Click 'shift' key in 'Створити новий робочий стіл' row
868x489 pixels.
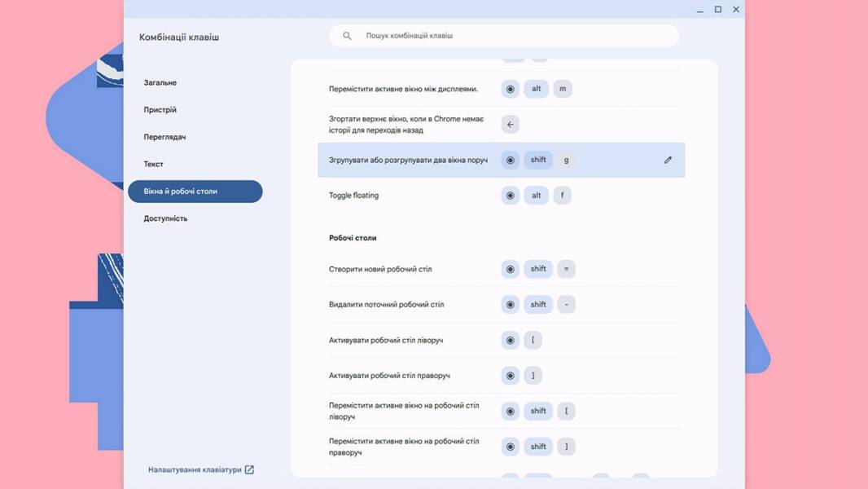[x=538, y=269]
